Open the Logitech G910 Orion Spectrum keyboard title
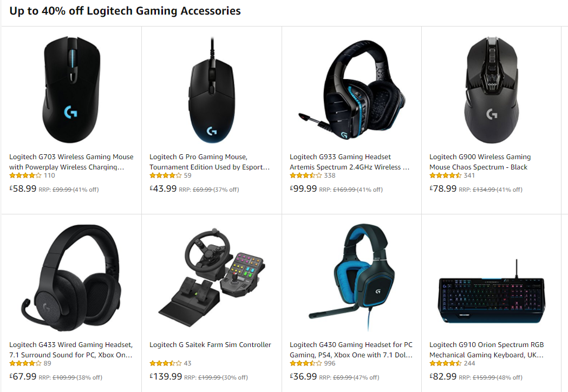The image size is (568, 392). [x=487, y=350]
